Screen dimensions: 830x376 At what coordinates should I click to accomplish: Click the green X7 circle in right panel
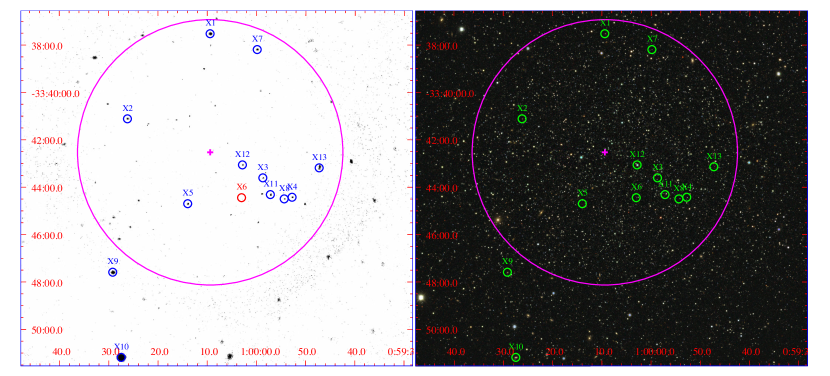(652, 50)
